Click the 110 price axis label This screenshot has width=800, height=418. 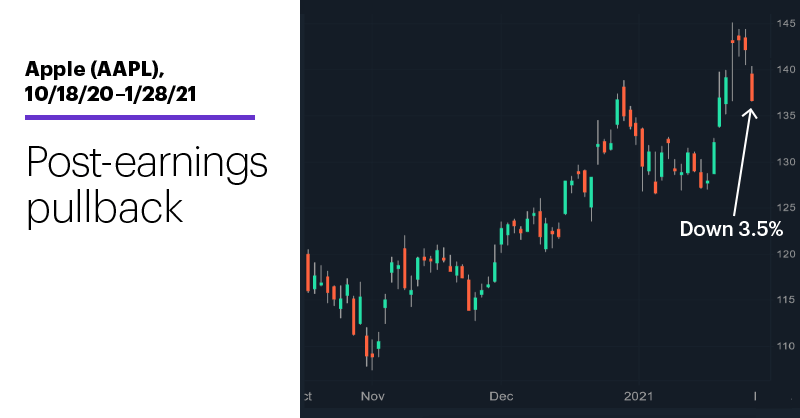[786, 346]
